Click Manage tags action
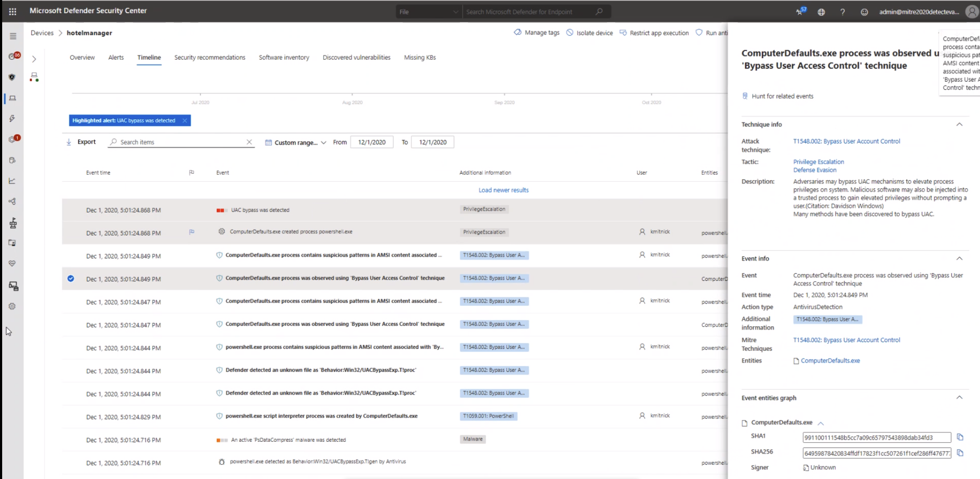The width and height of the screenshot is (980, 479). [x=537, y=32]
